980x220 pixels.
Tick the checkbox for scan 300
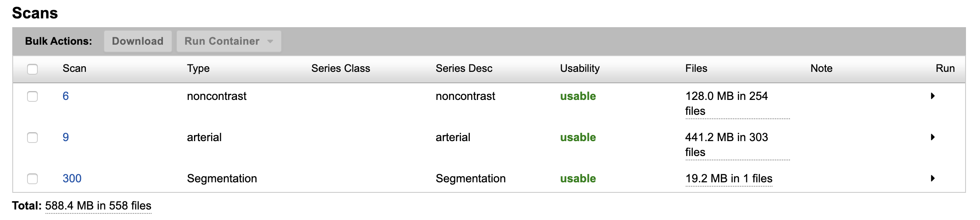pos(32,179)
